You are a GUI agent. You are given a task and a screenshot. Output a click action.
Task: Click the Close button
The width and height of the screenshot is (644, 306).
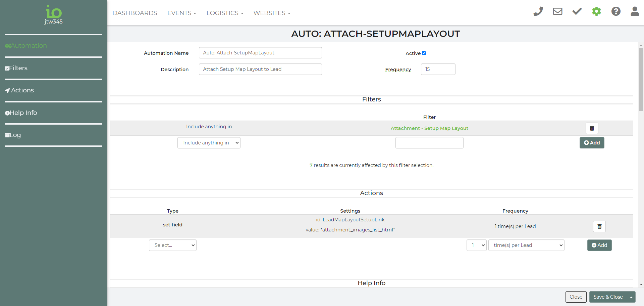click(x=576, y=297)
